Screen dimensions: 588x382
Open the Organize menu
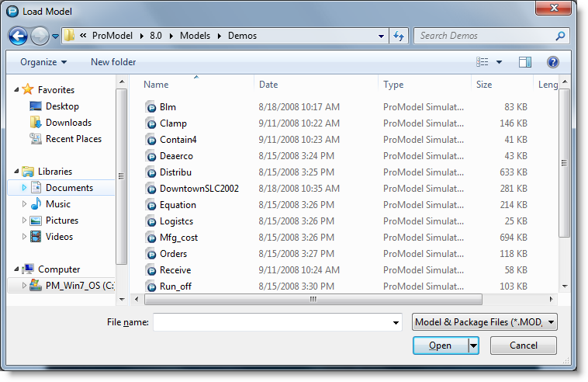pyautogui.click(x=43, y=62)
